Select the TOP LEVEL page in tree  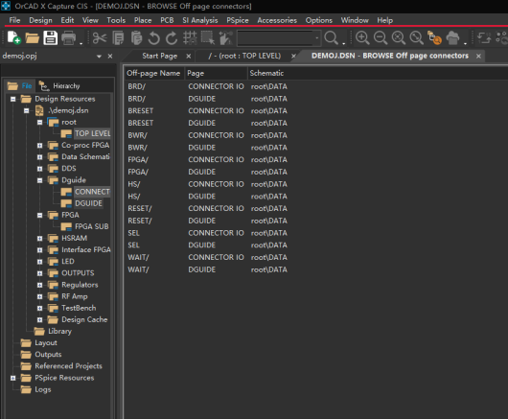pyautogui.click(x=93, y=133)
